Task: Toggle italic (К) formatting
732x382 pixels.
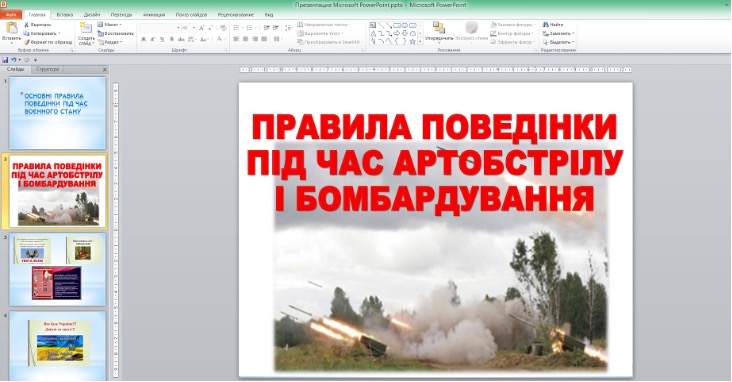Action: [153, 39]
